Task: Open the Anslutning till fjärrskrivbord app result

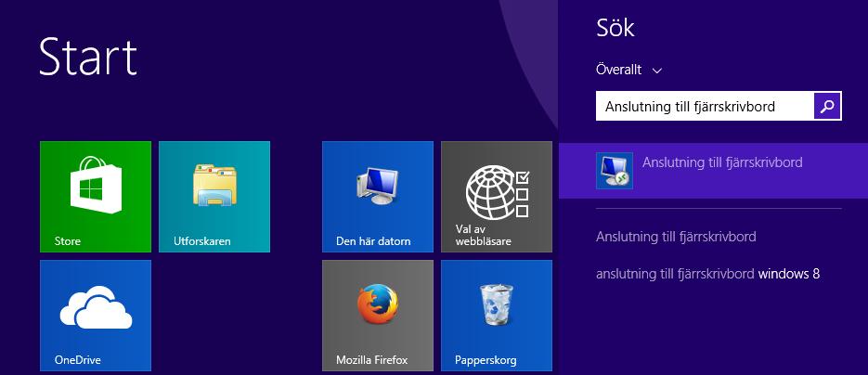Action: coord(714,171)
